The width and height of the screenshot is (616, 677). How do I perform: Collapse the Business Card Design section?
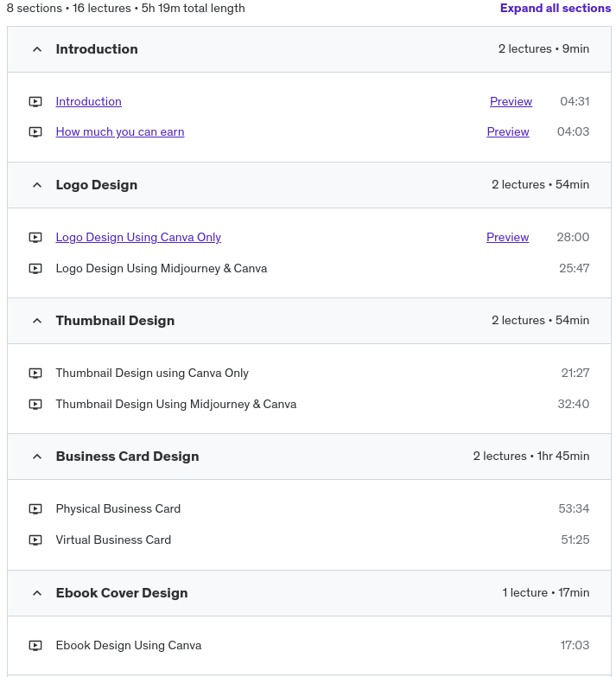click(37, 457)
